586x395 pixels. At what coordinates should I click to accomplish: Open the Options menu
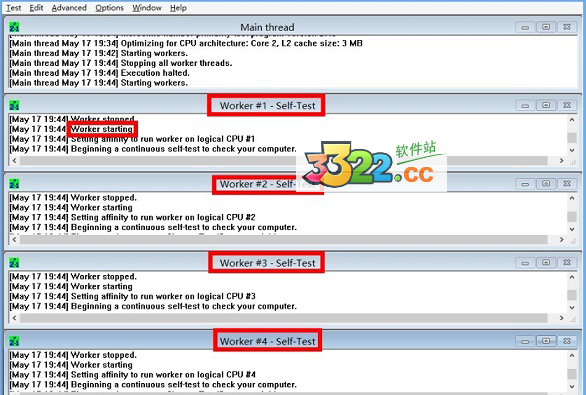pyautogui.click(x=109, y=7)
